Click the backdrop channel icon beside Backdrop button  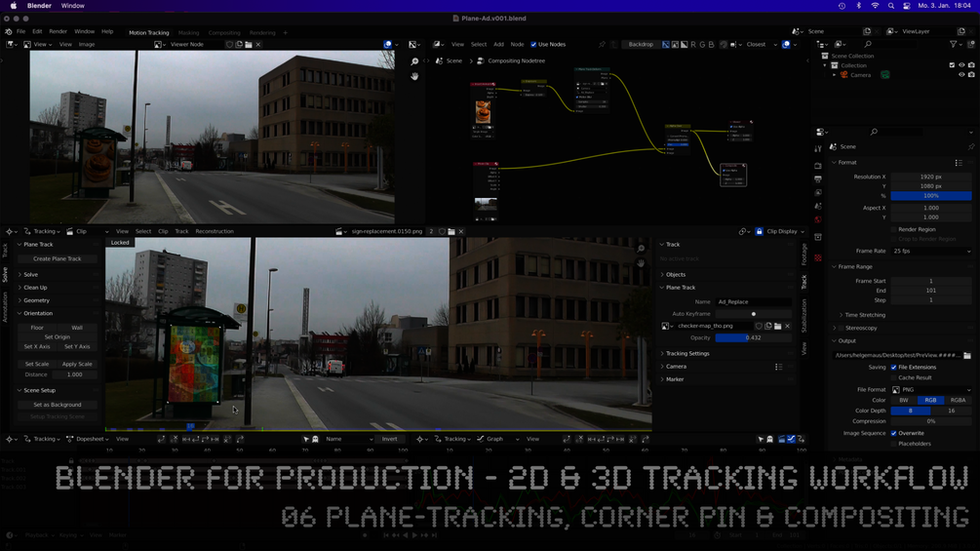pos(666,44)
